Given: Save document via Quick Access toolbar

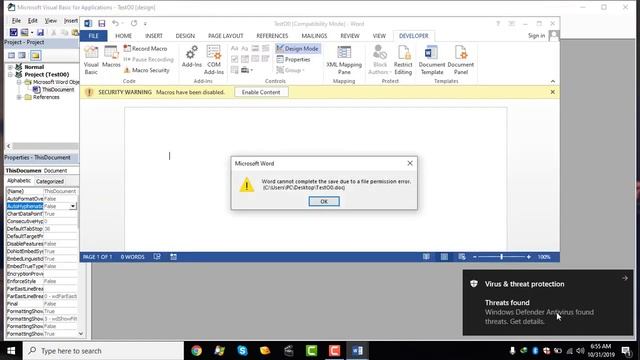Looking at the screenshot, I should tap(102, 24).
